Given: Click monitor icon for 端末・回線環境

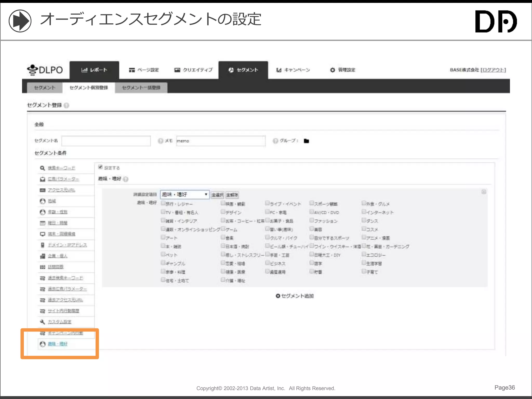Looking at the screenshot, I should click(x=43, y=234).
